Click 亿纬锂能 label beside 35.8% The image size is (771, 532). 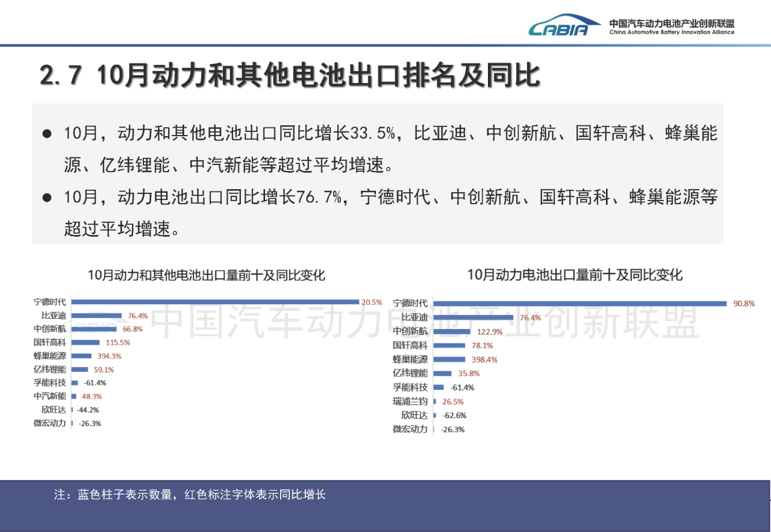coord(410,374)
